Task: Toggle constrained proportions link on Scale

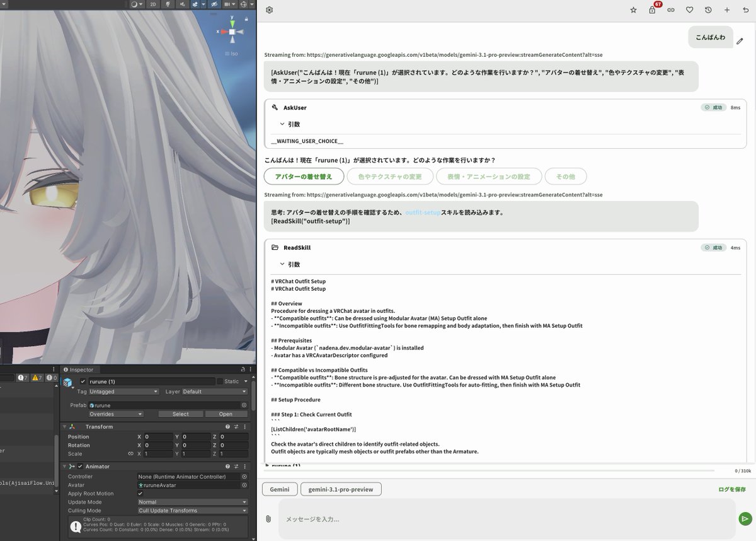Action: tap(130, 453)
